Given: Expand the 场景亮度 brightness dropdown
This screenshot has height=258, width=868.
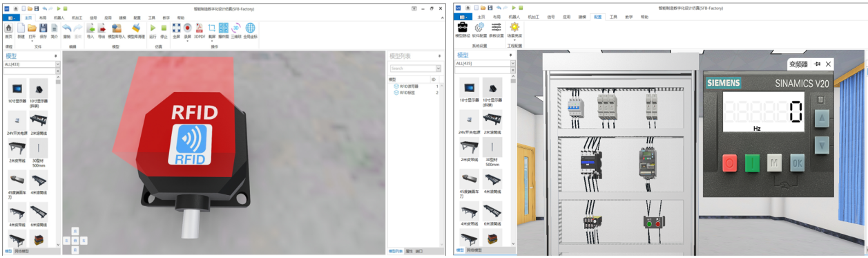Looking at the screenshot, I should pyautogui.click(x=514, y=39).
